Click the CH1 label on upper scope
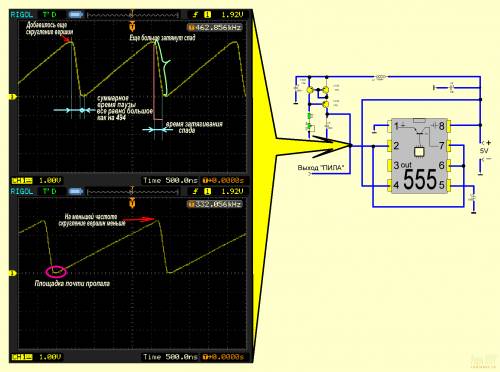The height and width of the screenshot is (372, 500). (x=22, y=181)
